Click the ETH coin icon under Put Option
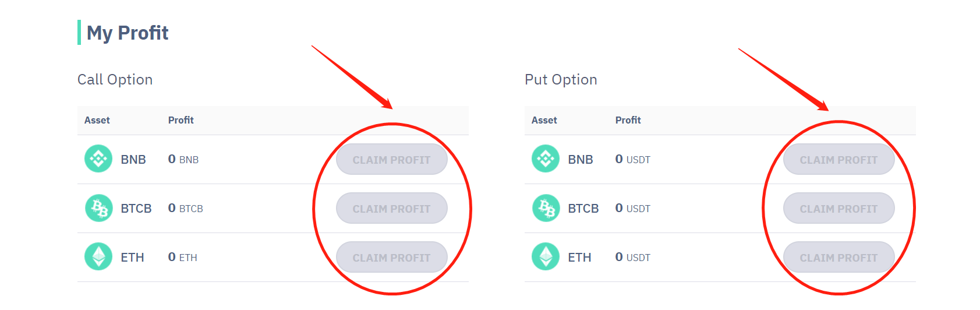 pos(546,256)
